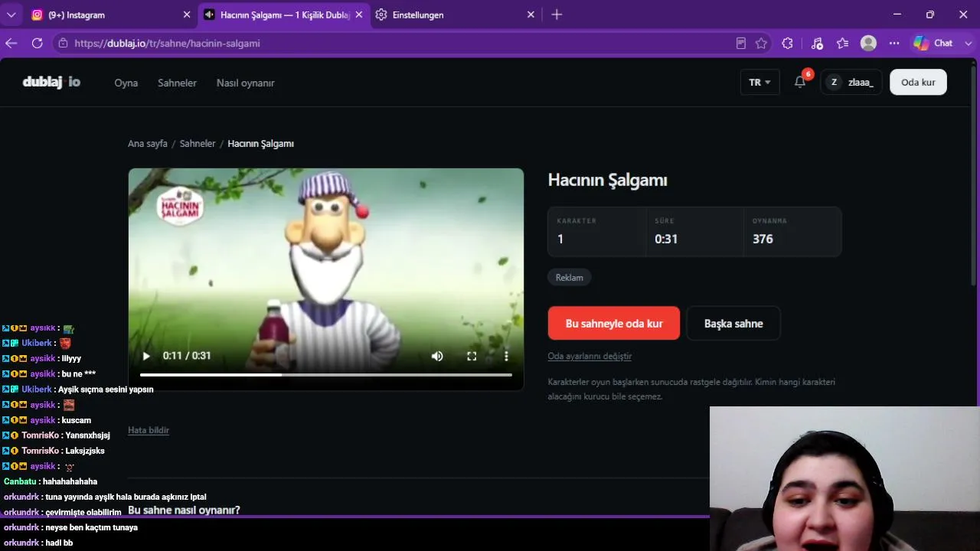Open the media control music icon
The image size is (980, 551).
click(817, 44)
